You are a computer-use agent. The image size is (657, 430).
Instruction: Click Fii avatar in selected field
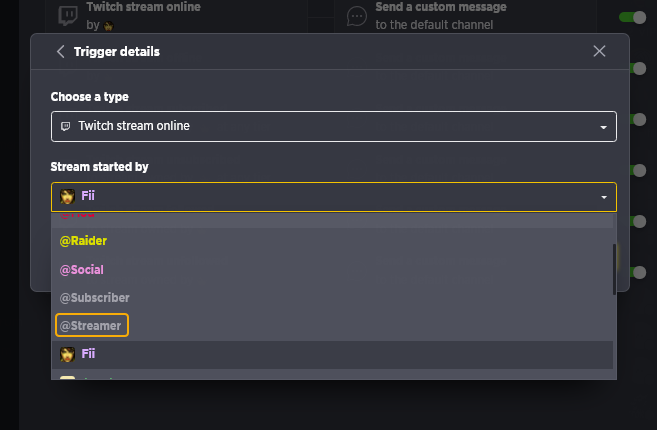[67, 196]
